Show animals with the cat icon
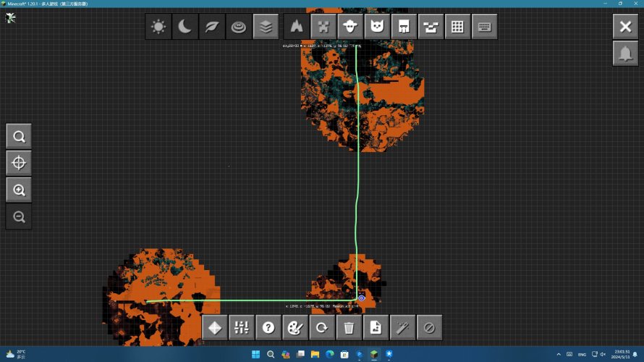Screen dimensions: 644x362 [377, 27]
